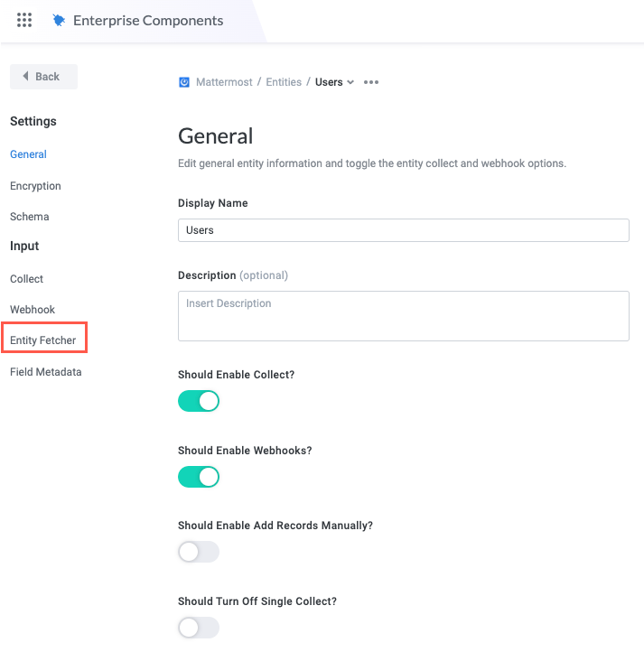Image resolution: width=644 pixels, height=652 pixels.
Task: Enable the Add Records Manually toggle
Action: (x=199, y=552)
